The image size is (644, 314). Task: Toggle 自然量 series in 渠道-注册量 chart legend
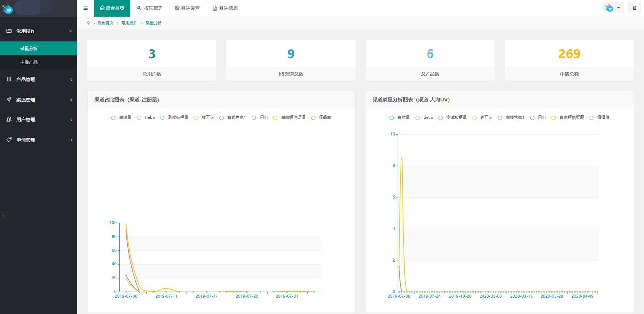(x=120, y=118)
